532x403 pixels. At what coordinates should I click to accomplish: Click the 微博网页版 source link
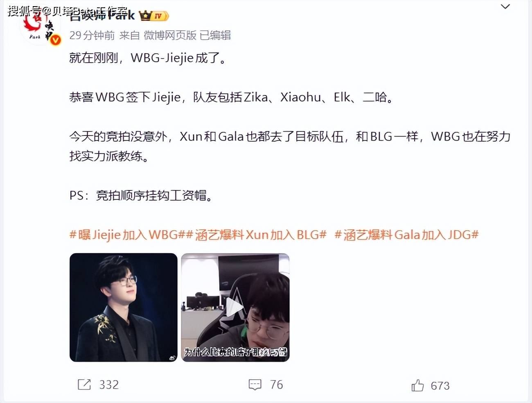pyautogui.click(x=170, y=35)
